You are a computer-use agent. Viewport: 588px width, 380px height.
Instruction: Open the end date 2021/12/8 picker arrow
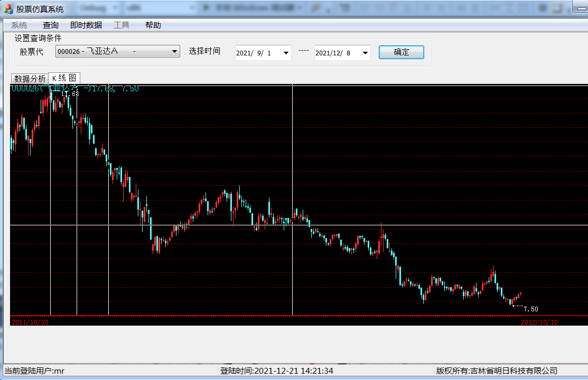[x=365, y=53]
